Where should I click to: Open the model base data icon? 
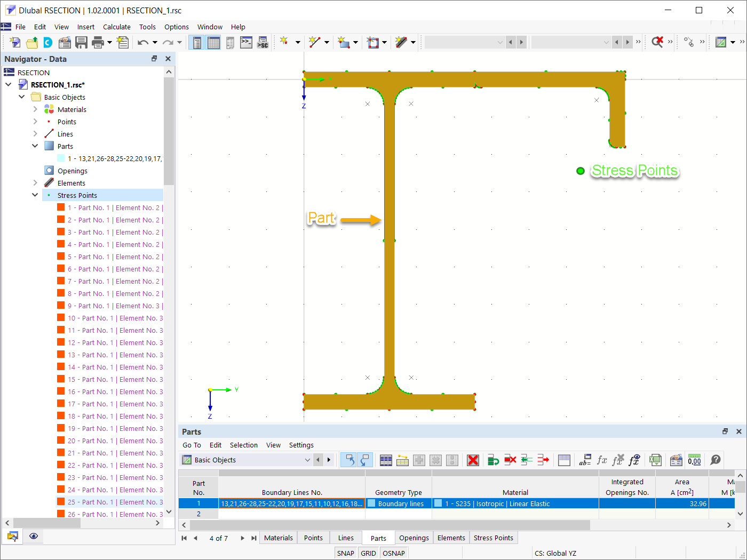(x=65, y=42)
